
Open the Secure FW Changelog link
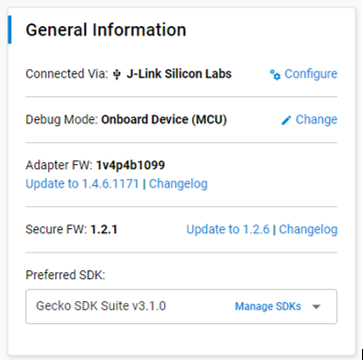point(308,229)
